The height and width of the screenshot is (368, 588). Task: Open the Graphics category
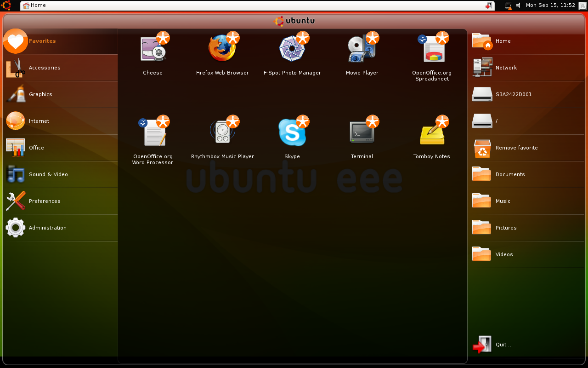tap(61, 95)
